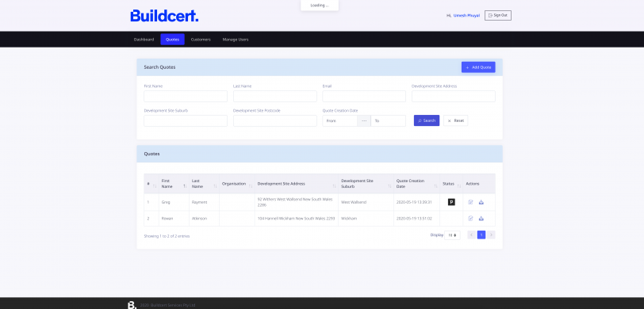Image resolution: width=644 pixels, height=309 pixels.
Task: Open the From date field
Action: (340, 120)
